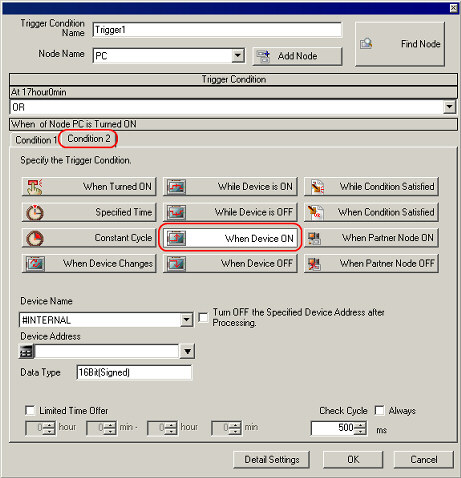
Task: Increase the Check Cycle value stepper
Action: click(x=360, y=425)
